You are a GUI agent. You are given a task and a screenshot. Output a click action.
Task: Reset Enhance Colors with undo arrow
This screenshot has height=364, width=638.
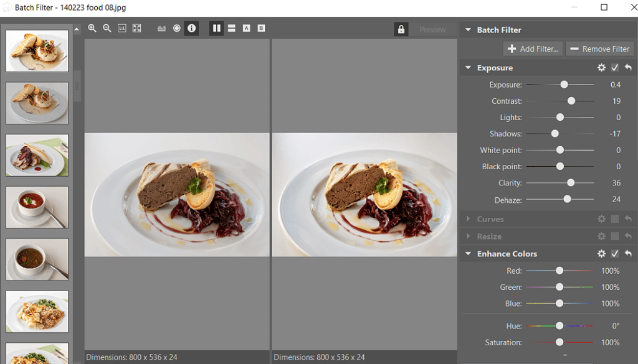coord(628,253)
